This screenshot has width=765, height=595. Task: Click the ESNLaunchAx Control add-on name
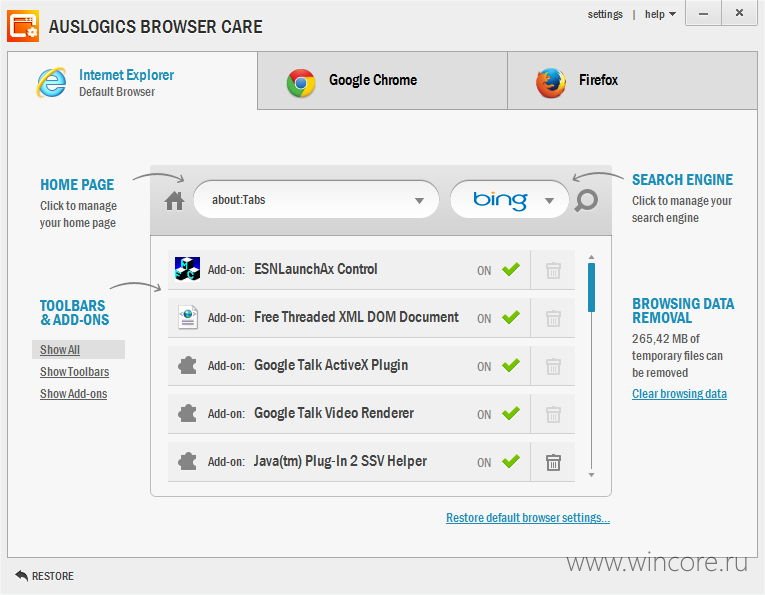pyautogui.click(x=316, y=269)
